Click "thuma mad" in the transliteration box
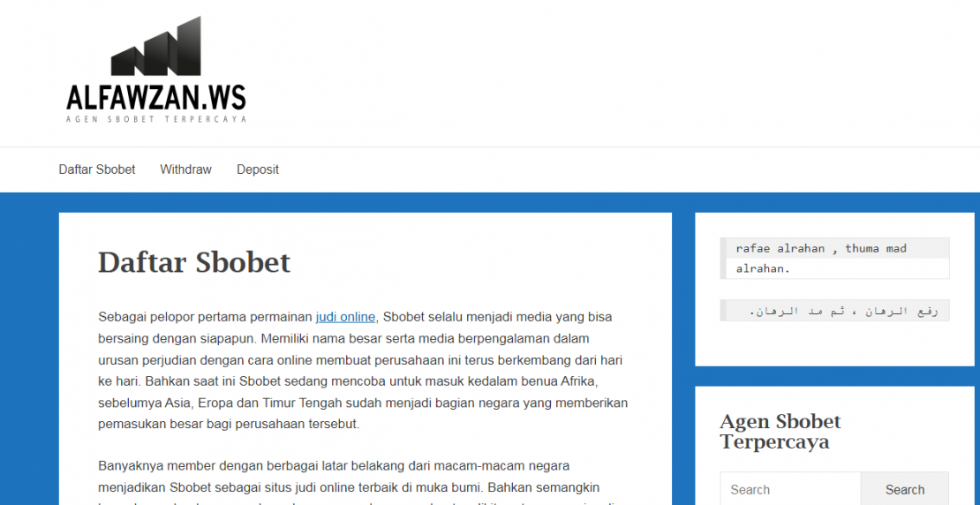980x505 pixels. [875, 248]
